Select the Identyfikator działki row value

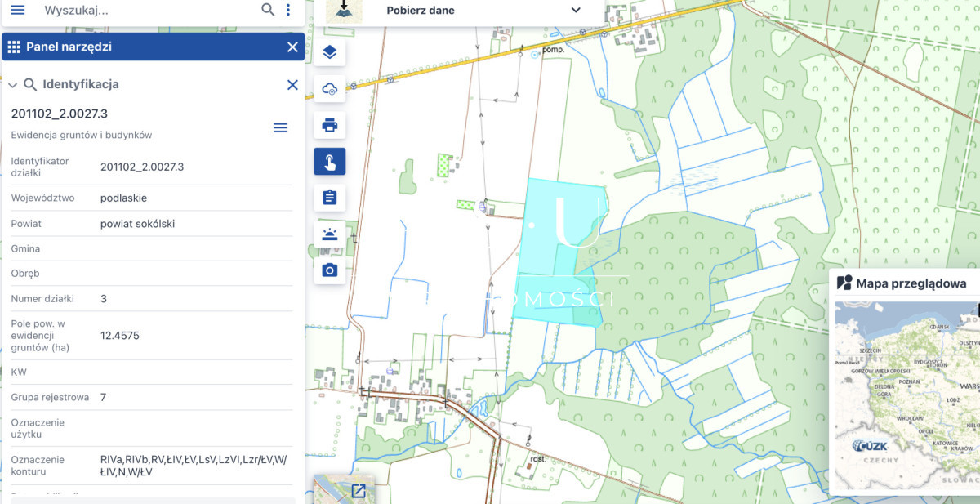click(142, 167)
